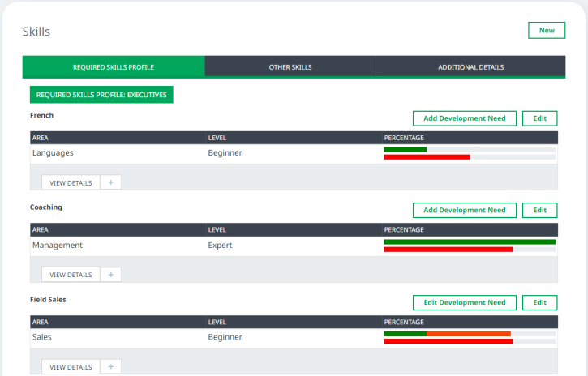
Task: Expand View Details for Coaching skill
Action: (x=71, y=275)
